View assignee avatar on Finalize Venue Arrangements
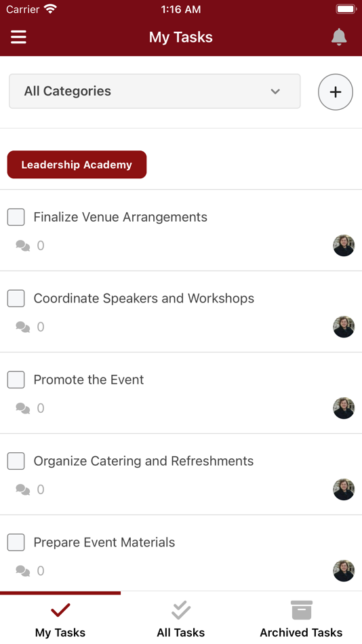Screen dimensions: 362x644 344,245
